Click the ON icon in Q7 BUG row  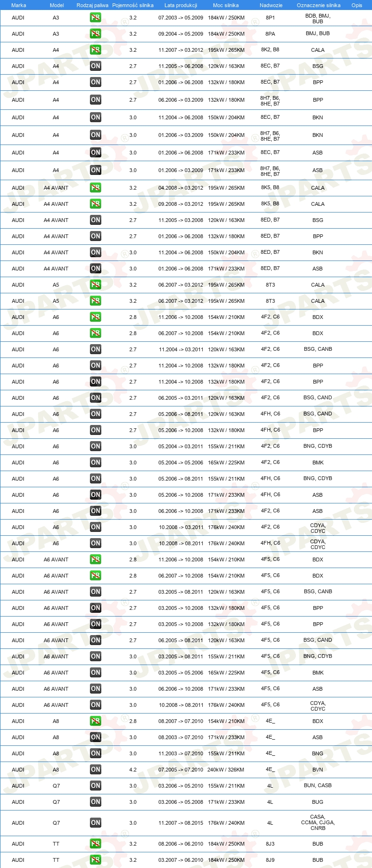tap(96, 802)
